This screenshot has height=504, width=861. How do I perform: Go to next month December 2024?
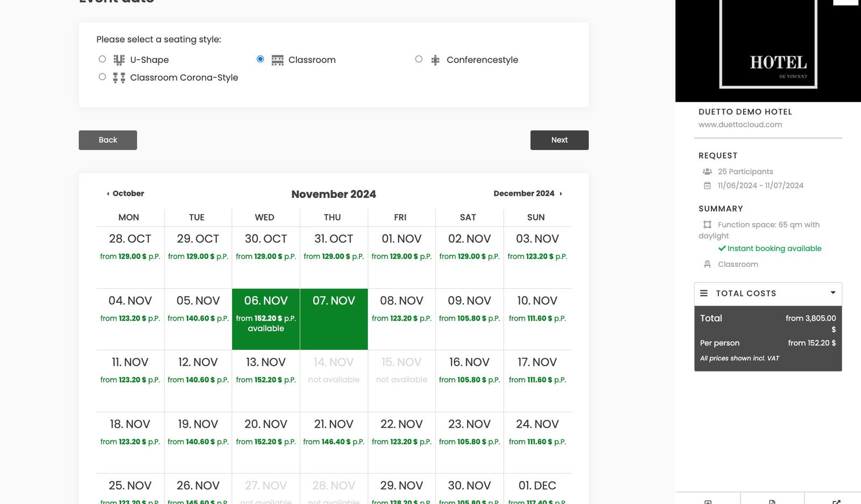tap(527, 193)
